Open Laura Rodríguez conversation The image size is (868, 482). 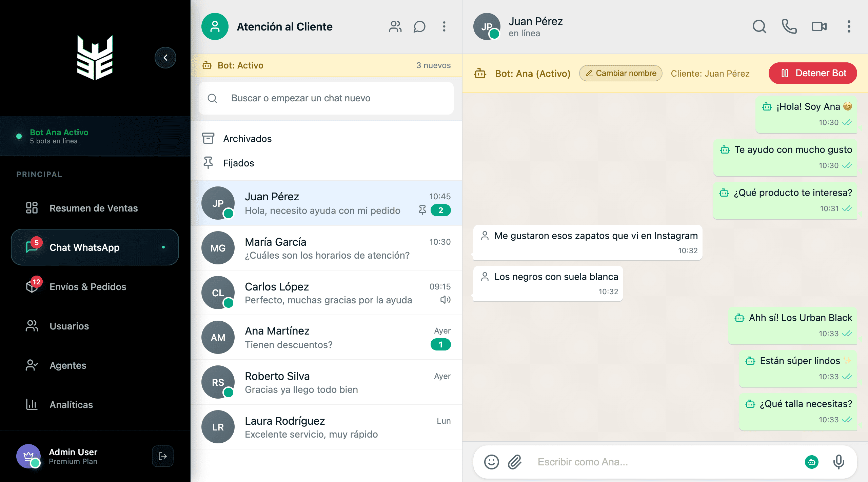point(326,427)
